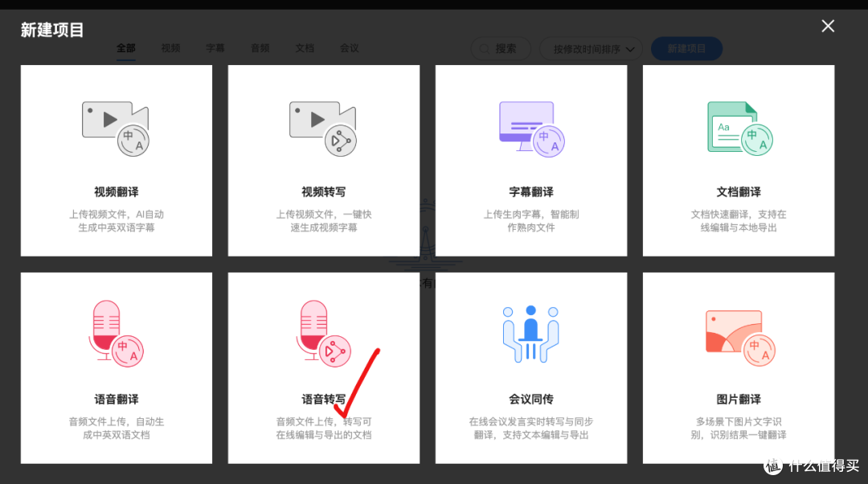Select the 语音转写 card title
Viewport: 868px width, 484px height.
pyautogui.click(x=324, y=399)
